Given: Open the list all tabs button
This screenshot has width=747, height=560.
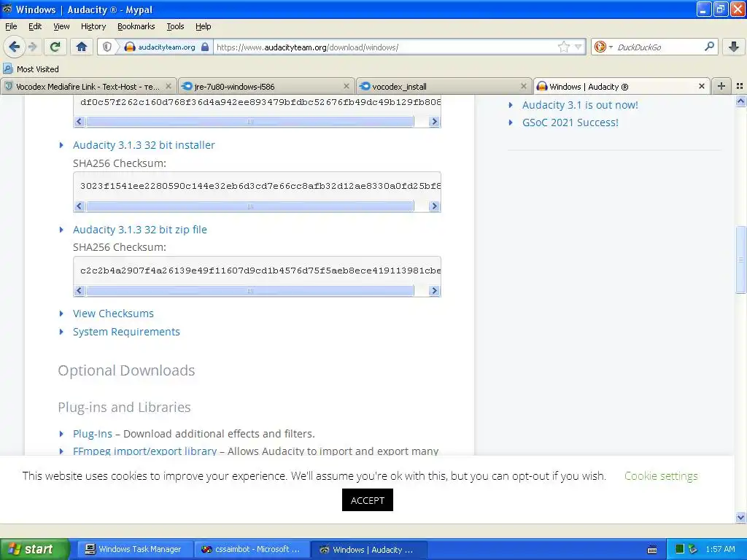Looking at the screenshot, I should click(740, 86).
